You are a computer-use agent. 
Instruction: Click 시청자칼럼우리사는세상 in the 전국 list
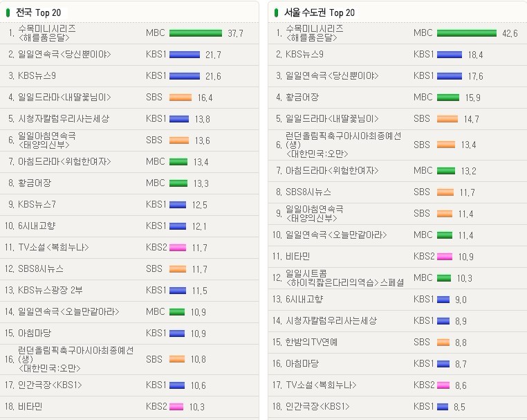pyautogui.click(x=64, y=119)
